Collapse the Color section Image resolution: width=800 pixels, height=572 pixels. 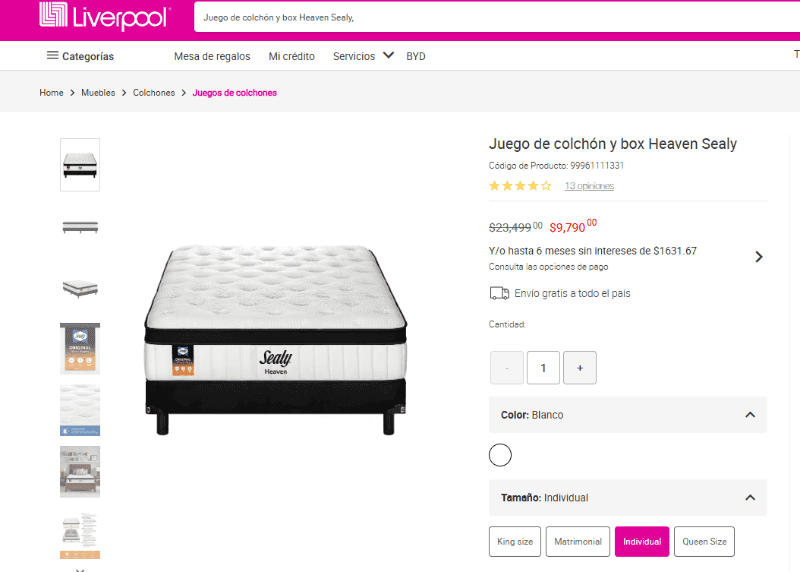coord(750,415)
